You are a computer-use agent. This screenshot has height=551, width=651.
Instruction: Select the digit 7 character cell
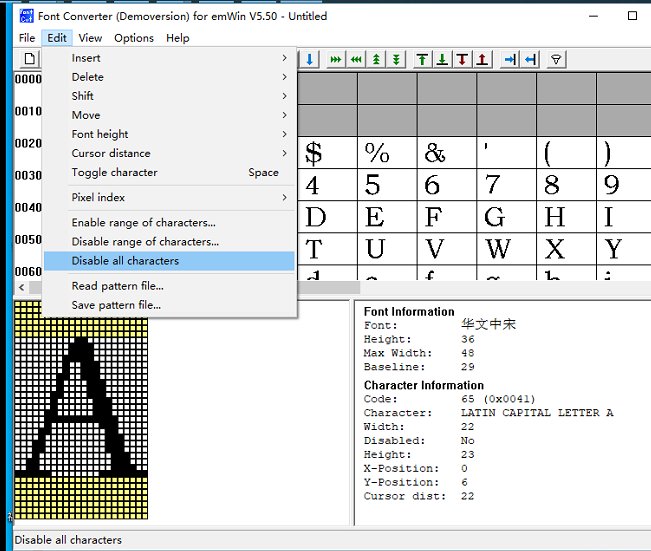click(507, 185)
